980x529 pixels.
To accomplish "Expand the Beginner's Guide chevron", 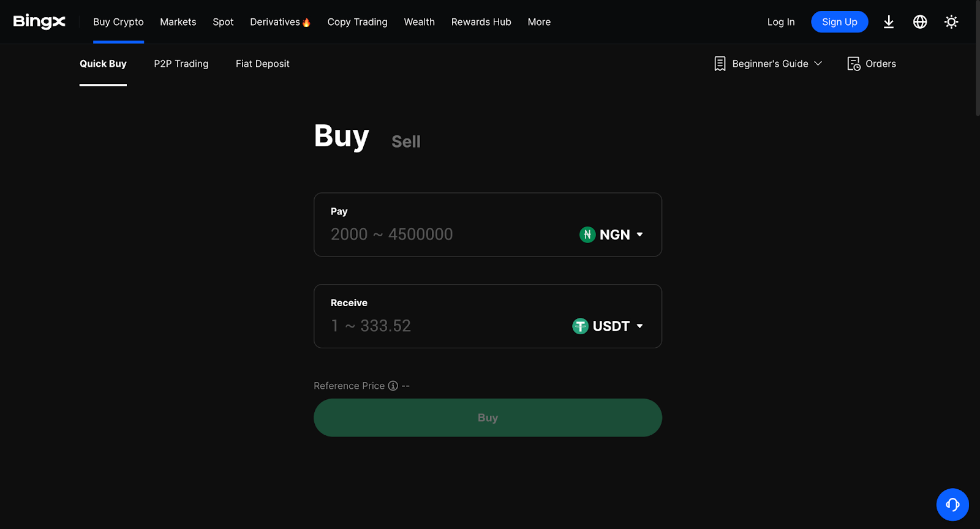I will [x=818, y=64].
